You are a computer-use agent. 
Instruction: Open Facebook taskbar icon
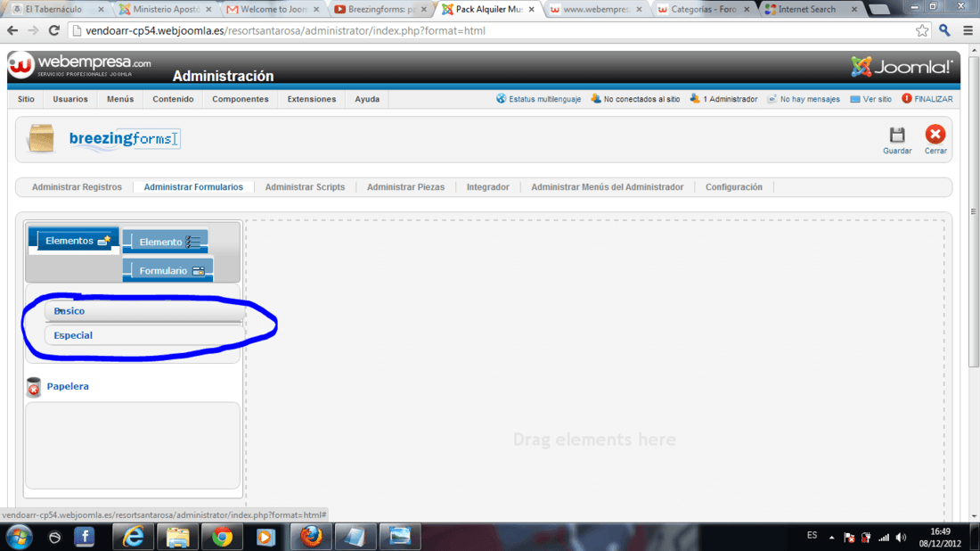85,537
